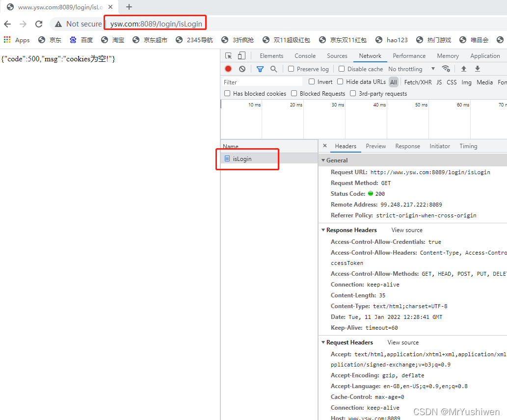
Task: Click the Not secure warning icon
Action: (58, 24)
